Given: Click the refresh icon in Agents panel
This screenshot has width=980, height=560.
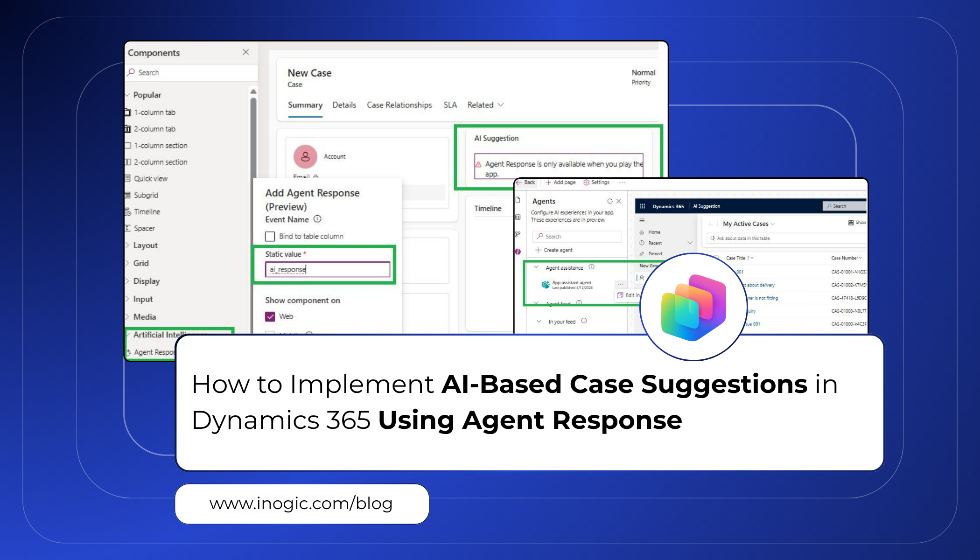Looking at the screenshot, I should (610, 202).
